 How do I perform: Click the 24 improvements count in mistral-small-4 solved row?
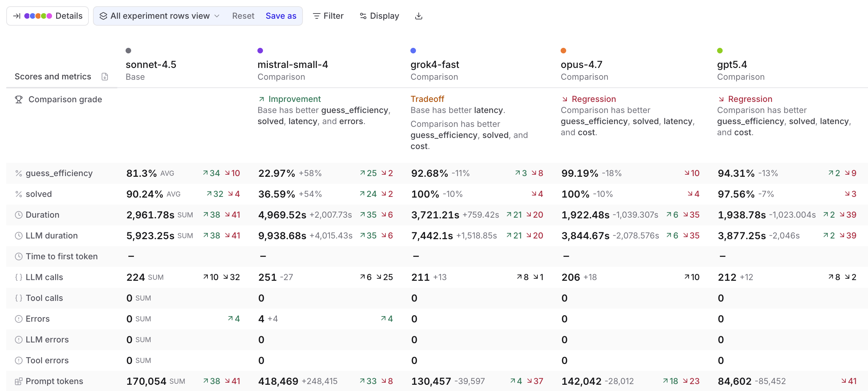368,194
